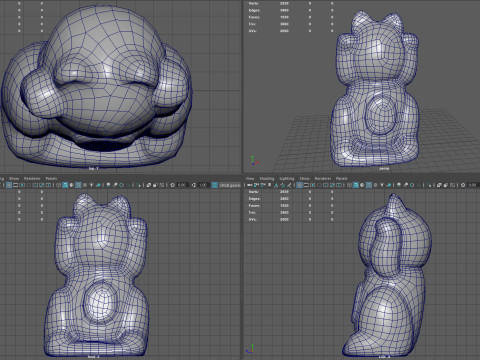Click 'Verts:' HUD label in perspective view
This screenshot has width=480, height=360.
click(x=254, y=3)
